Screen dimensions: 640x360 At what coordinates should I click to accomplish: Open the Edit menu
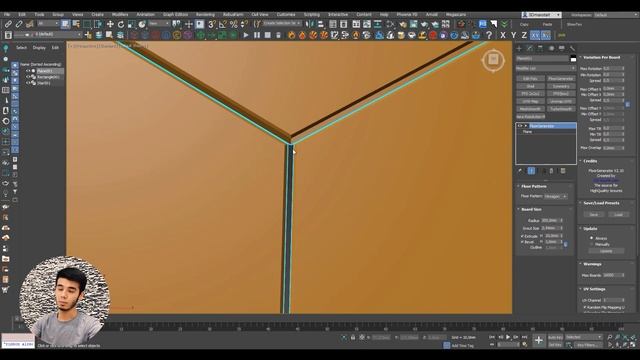click(22, 14)
